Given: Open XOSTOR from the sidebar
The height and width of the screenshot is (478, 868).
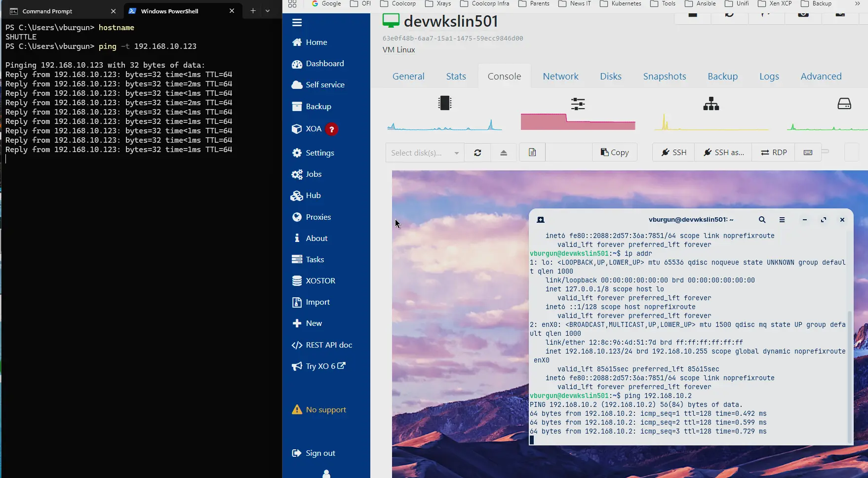Looking at the screenshot, I should coord(320,280).
